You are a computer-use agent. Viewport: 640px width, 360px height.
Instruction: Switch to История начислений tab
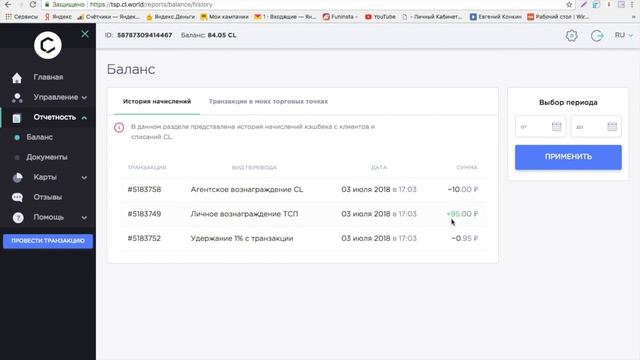157,101
